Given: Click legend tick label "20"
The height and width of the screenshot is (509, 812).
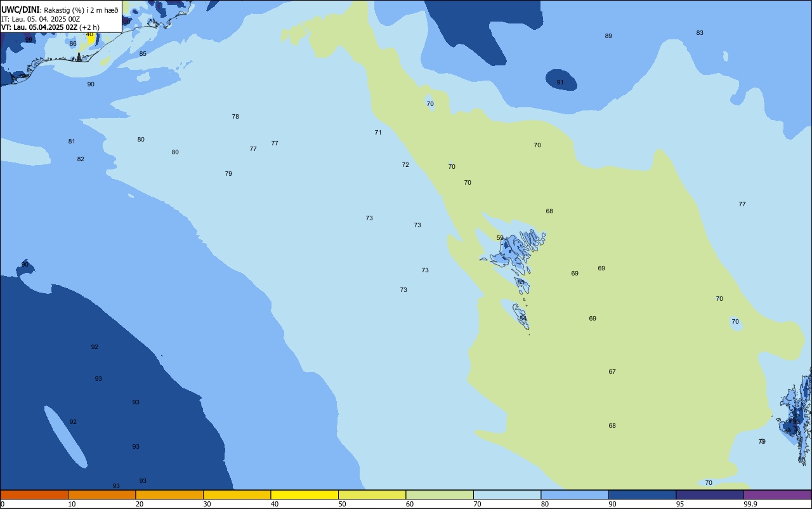Looking at the screenshot, I should point(139,504).
